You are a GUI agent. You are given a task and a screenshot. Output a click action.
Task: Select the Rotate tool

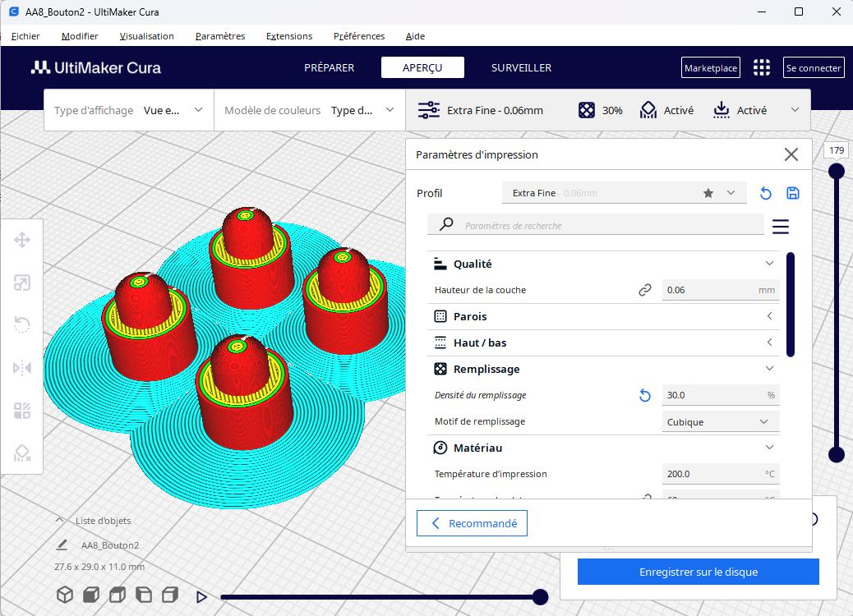[x=22, y=325]
